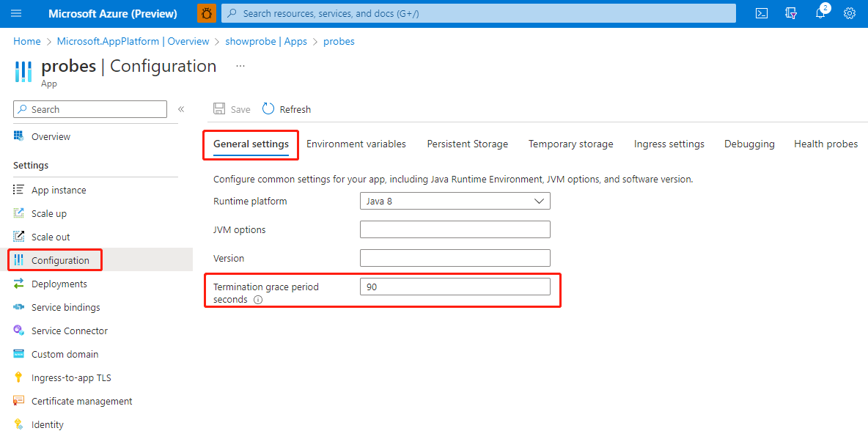Viewport: 868px width, 439px height.
Task: Click the Refresh icon in the toolbar
Action: pyautogui.click(x=268, y=109)
